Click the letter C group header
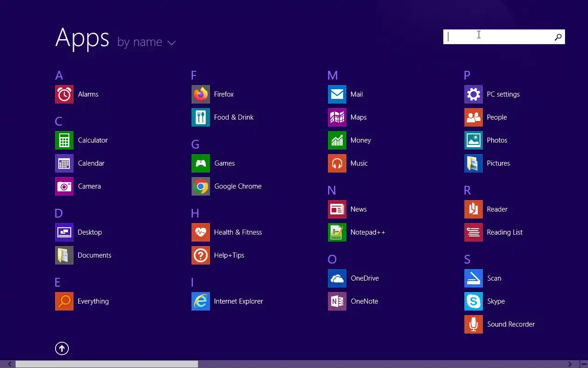Viewport: 588px width, 368px height. tap(58, 121)
